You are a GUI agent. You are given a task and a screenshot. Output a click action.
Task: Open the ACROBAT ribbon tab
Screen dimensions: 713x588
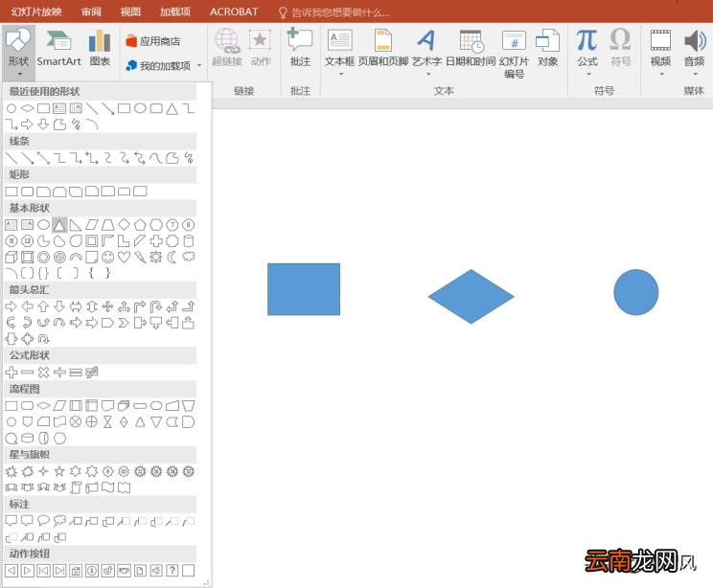[x=234, y=11]
